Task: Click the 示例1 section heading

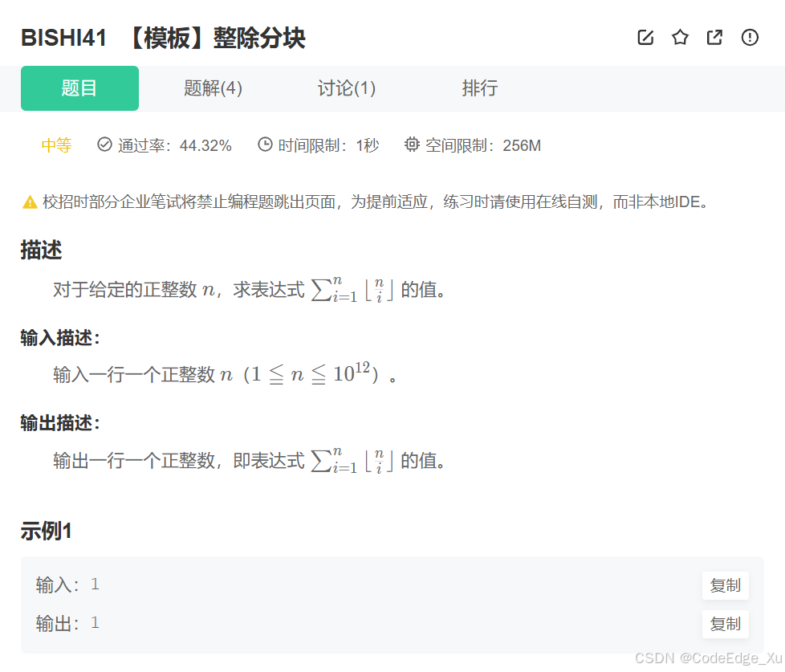Action: [46, 530]
